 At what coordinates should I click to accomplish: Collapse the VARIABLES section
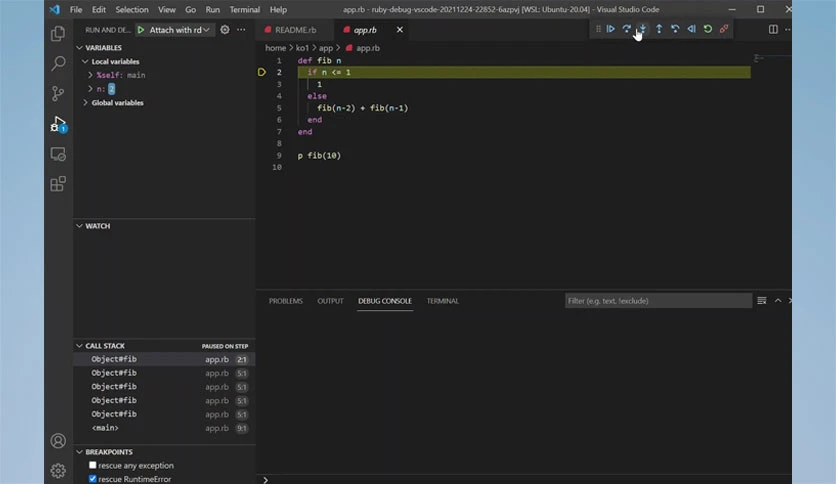point(79,47)
